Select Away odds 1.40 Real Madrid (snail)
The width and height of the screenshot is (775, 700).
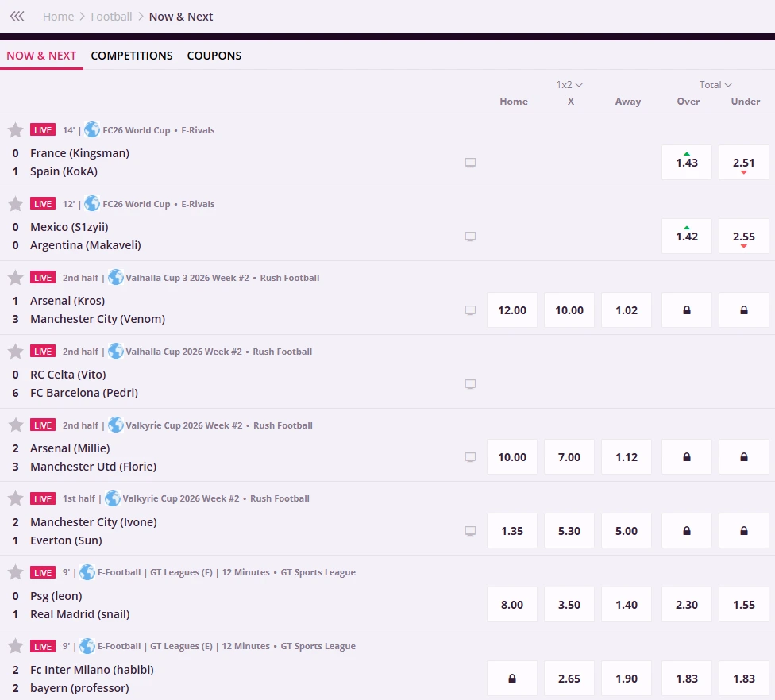(x=627, y=605)
